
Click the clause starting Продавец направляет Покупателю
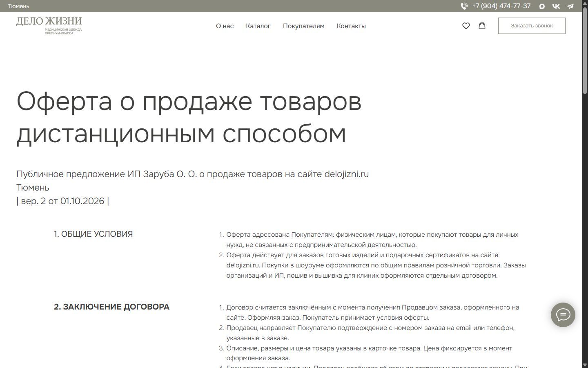pos(370,333)
